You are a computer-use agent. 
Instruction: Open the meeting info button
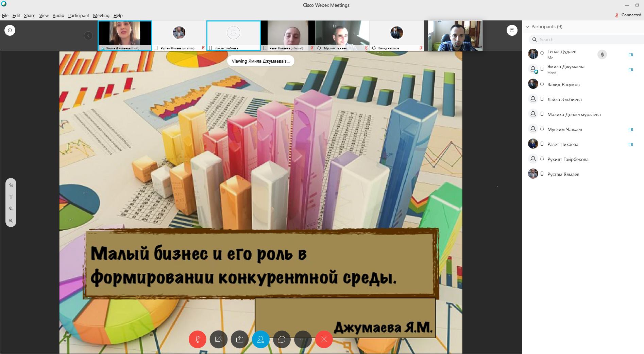[10, 30]
